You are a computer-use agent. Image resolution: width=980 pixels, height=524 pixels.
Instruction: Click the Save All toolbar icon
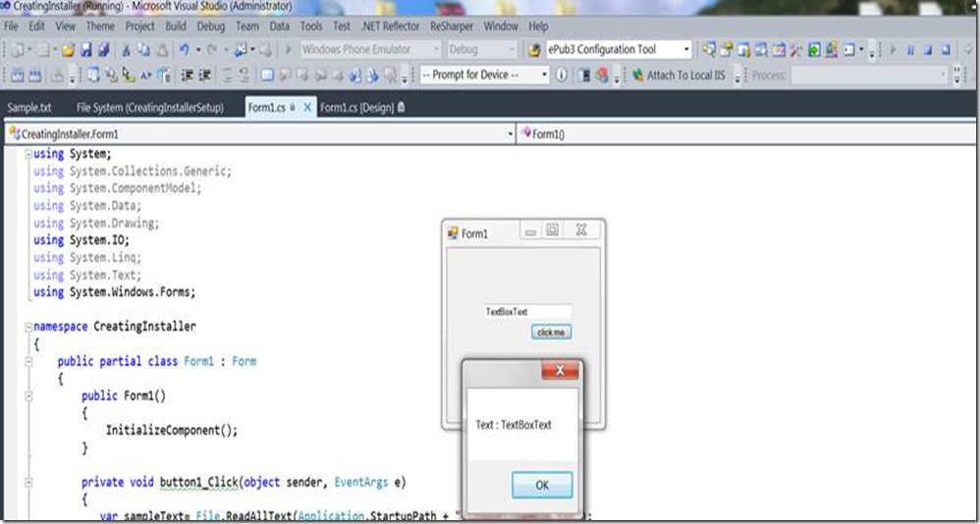(x=102, y=49)
